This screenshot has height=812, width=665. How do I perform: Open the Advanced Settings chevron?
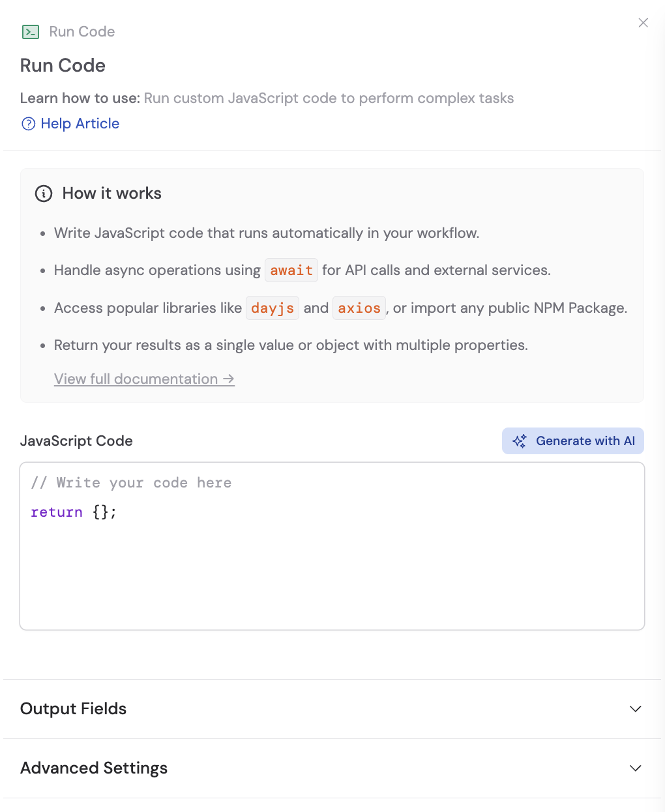[635, 768]
